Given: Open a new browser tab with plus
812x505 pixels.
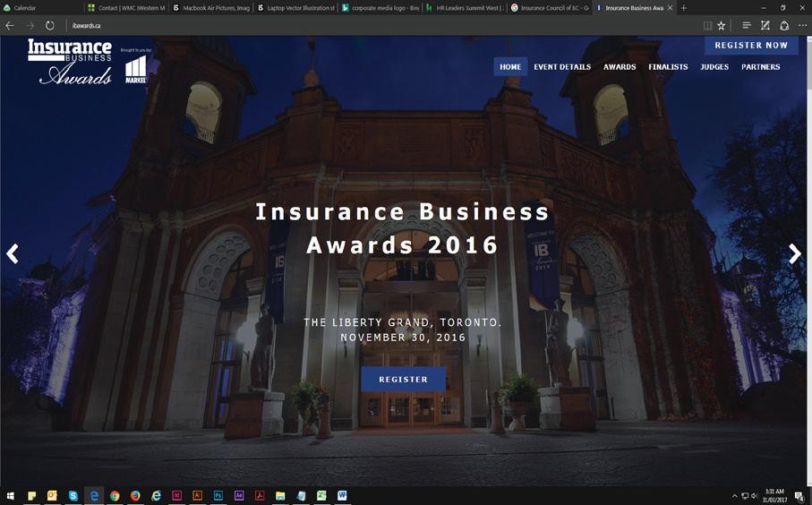Looking at the screenshot, I should click(x=684, y=8).
